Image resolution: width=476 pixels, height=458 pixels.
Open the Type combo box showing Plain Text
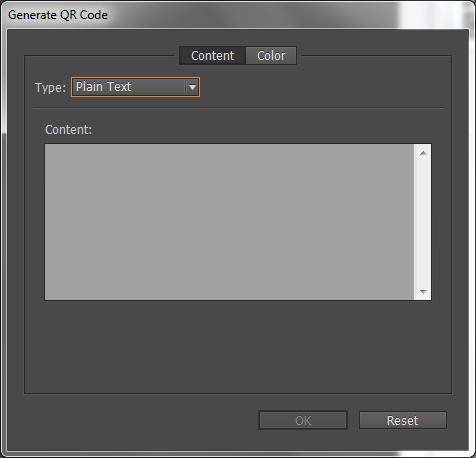click(x=135, y=87)
